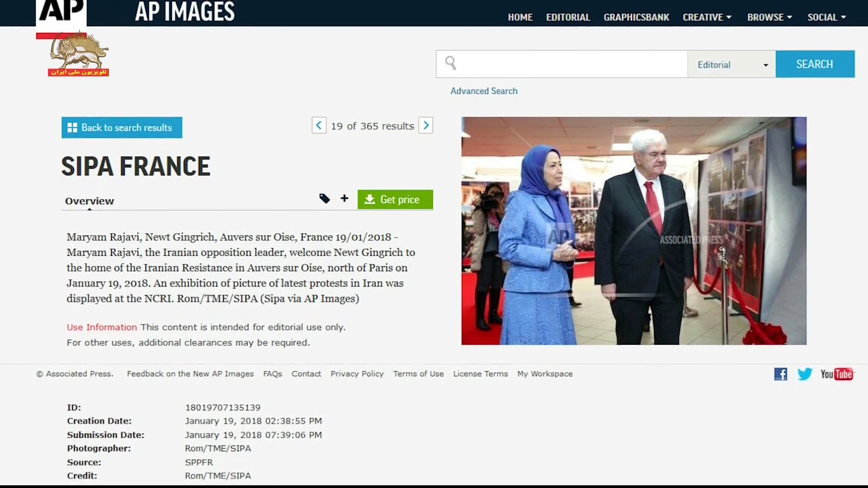Open the Terms of Use footer link
This screenshot has height=488, width=868.
418,374
